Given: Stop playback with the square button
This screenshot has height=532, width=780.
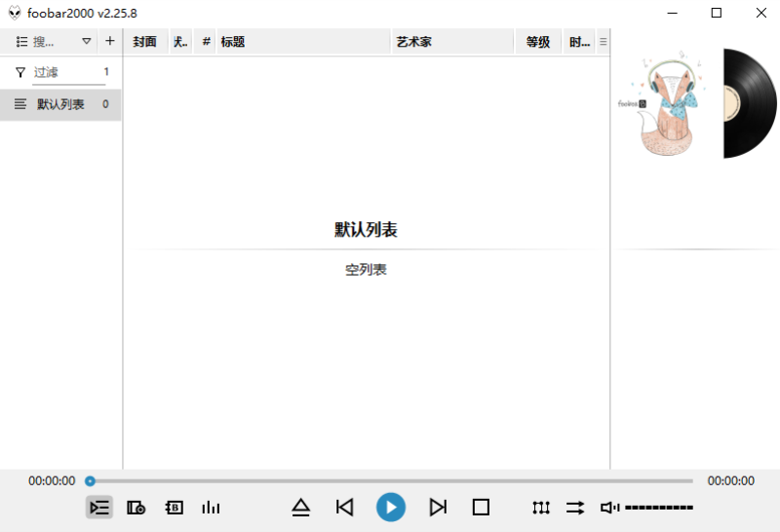Looking at the screenshot, I should coord(481,508).
